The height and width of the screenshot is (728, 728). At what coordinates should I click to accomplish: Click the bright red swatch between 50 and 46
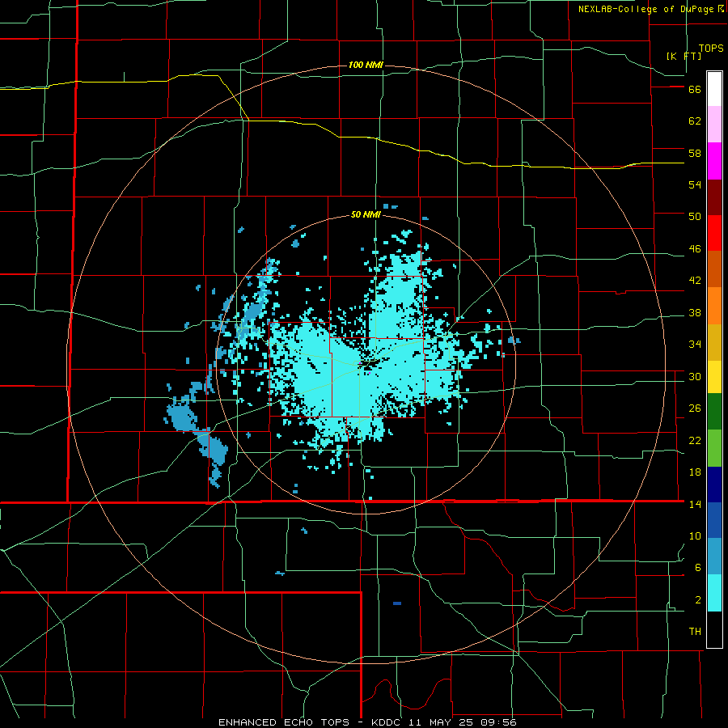tap(714, 233)
